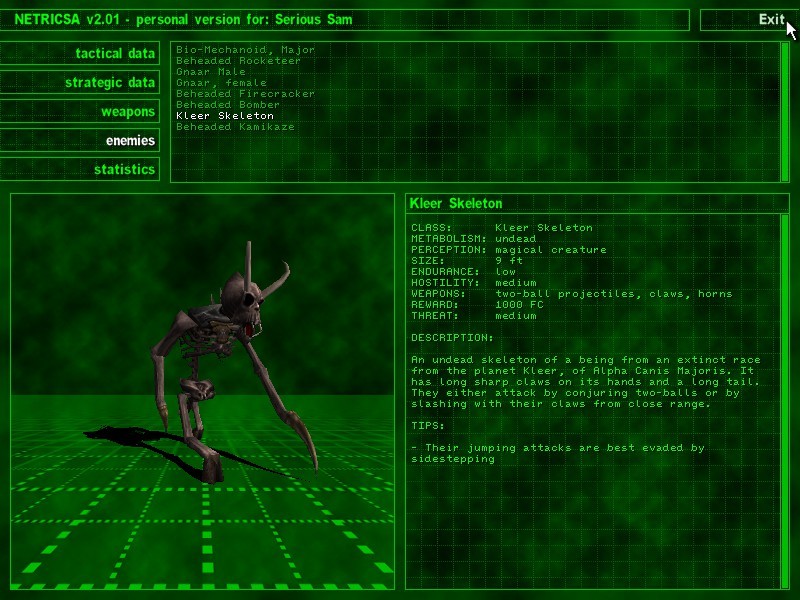This screenshot has height=600, width=800.
Task: Select Beheaded Firecracker entry
Action: 245,94
